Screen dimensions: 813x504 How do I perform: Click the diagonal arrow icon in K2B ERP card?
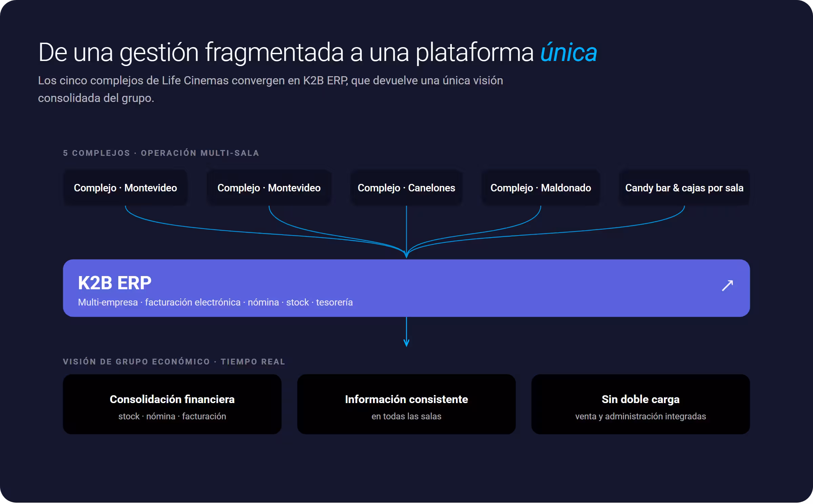click(x=727, y=286)
